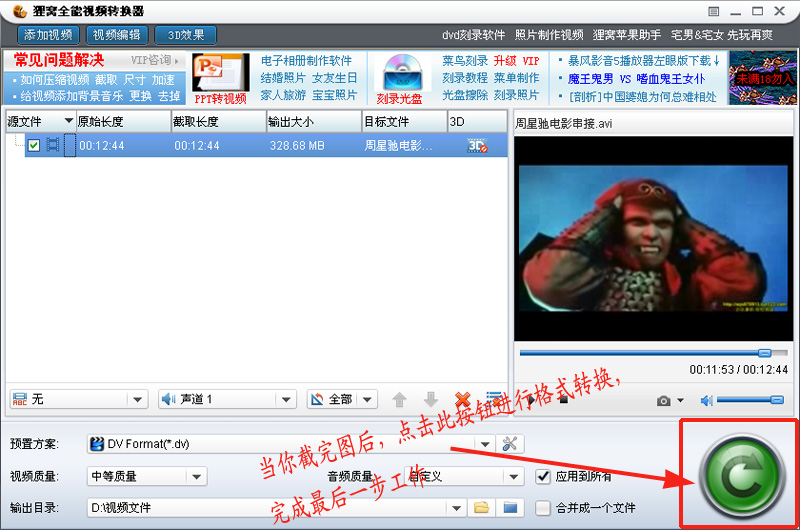This screenshot has height=530, width=800.
Task: Open 预置方案 DV Format dropdown
Action: (x=291, y=444)
